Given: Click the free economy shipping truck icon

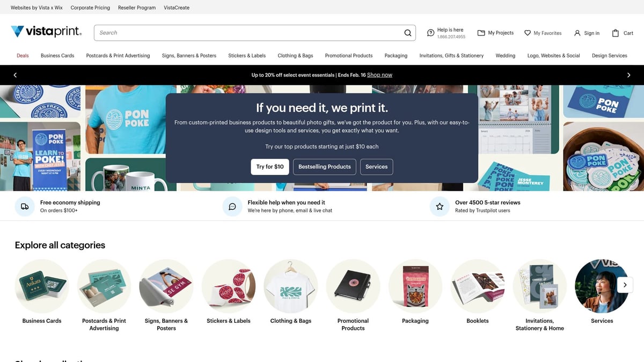Looking at the screenshot, I should pyautogui.click(x=25, y=206).
